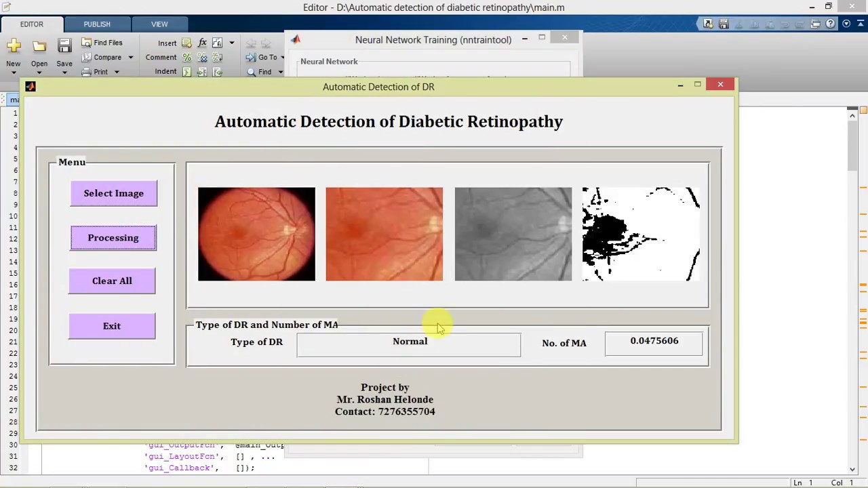Click the Exit button
This screenshot has width=868, height=488.
112,326
